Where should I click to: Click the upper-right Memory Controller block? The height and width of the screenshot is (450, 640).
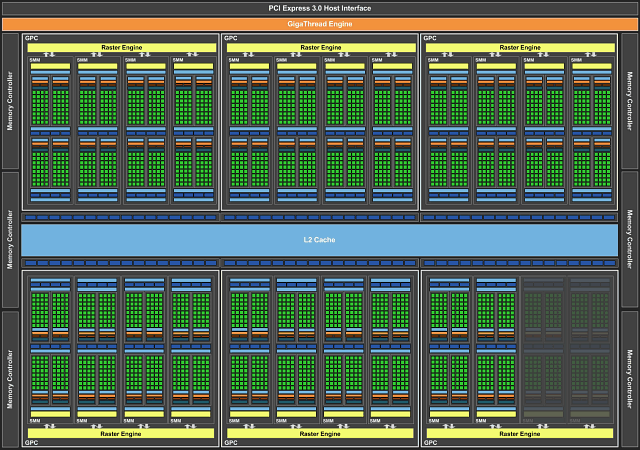click(629, 101)
